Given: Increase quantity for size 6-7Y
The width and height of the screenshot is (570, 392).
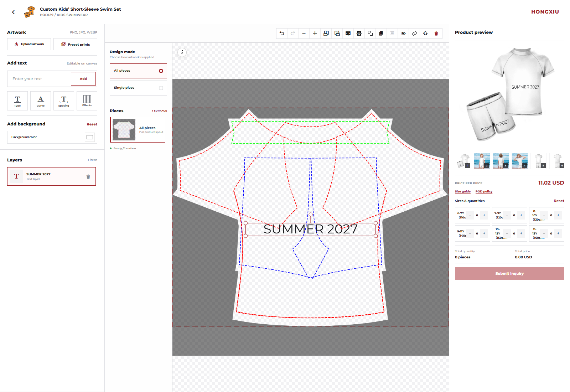Looking at the screenshot, I should 484,215.
